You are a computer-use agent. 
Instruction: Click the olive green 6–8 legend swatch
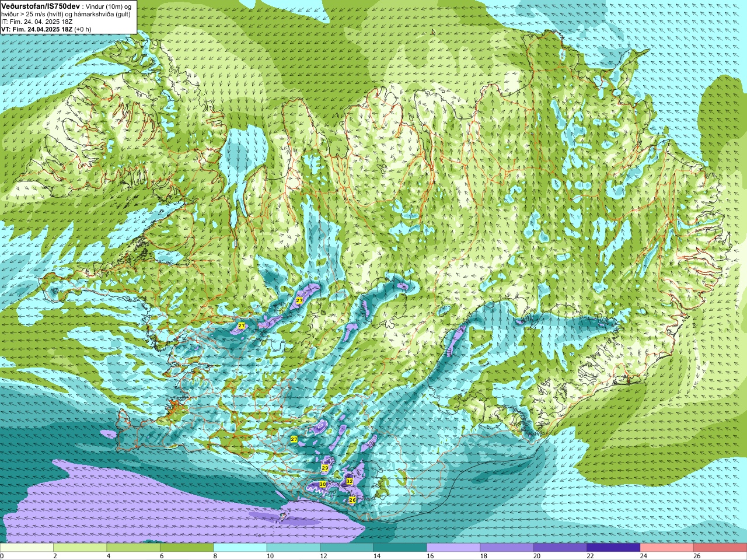[187, 548]
